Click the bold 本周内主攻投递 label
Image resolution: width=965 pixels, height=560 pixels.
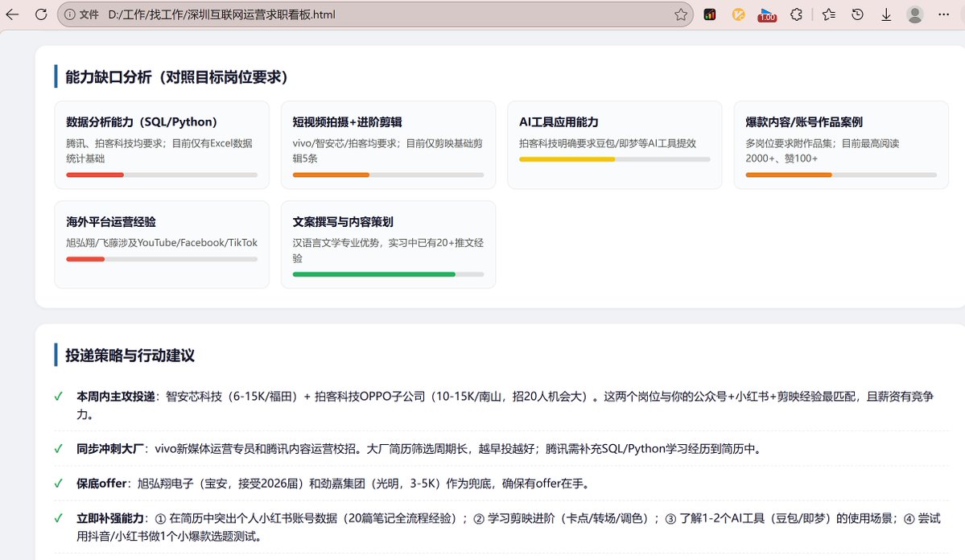pos(116,397)
